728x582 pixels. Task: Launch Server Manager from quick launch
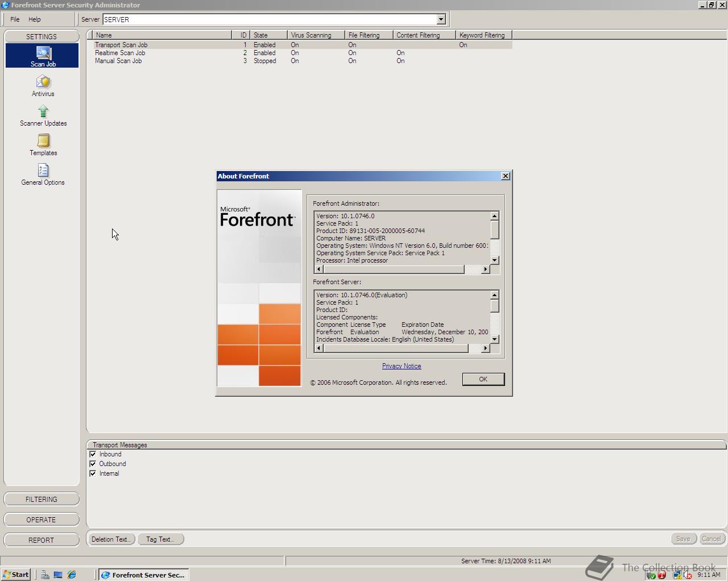pos(44,575)
